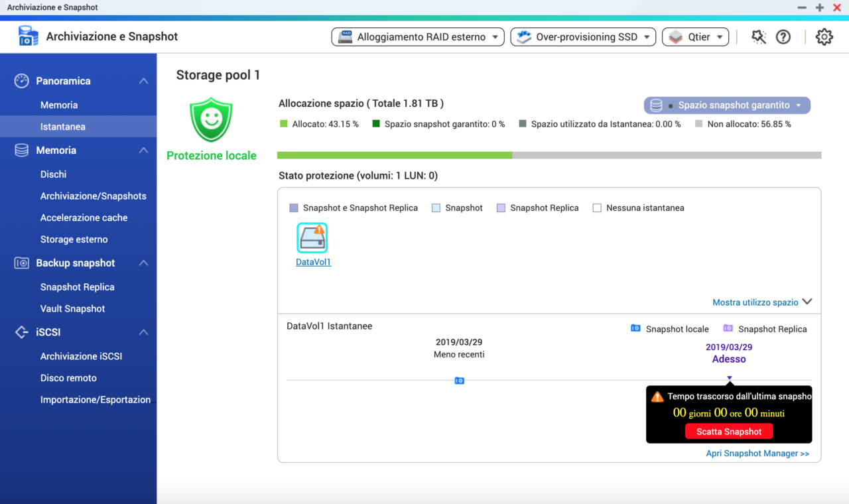Click the space allocation progress bar

[x=549, y=155]
